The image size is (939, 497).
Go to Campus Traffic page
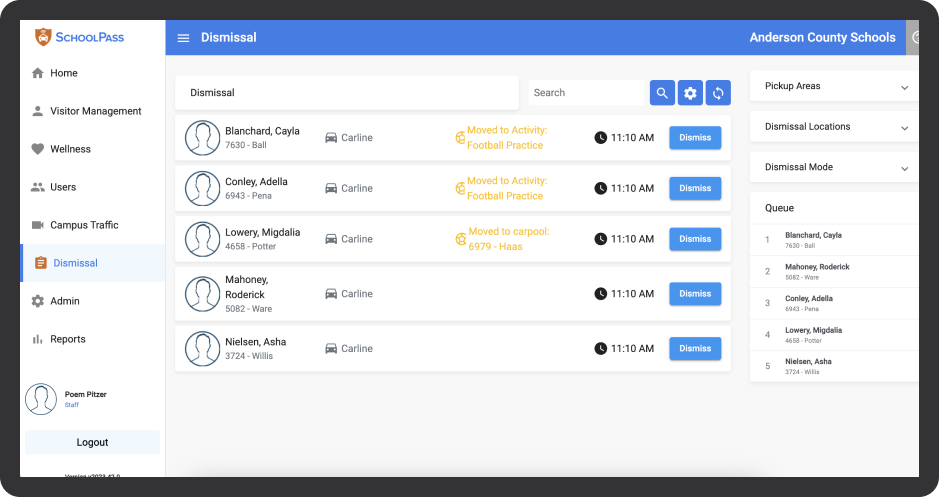click(x=84, y=225)
